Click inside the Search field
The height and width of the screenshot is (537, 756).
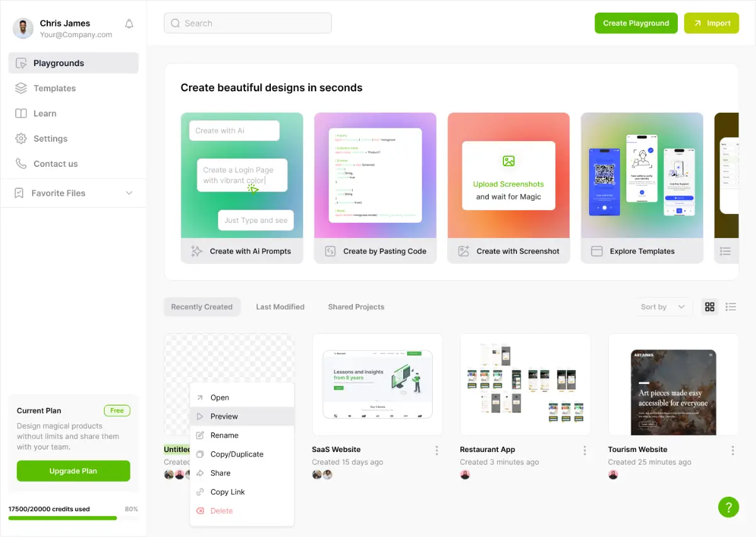pos(247,23)
